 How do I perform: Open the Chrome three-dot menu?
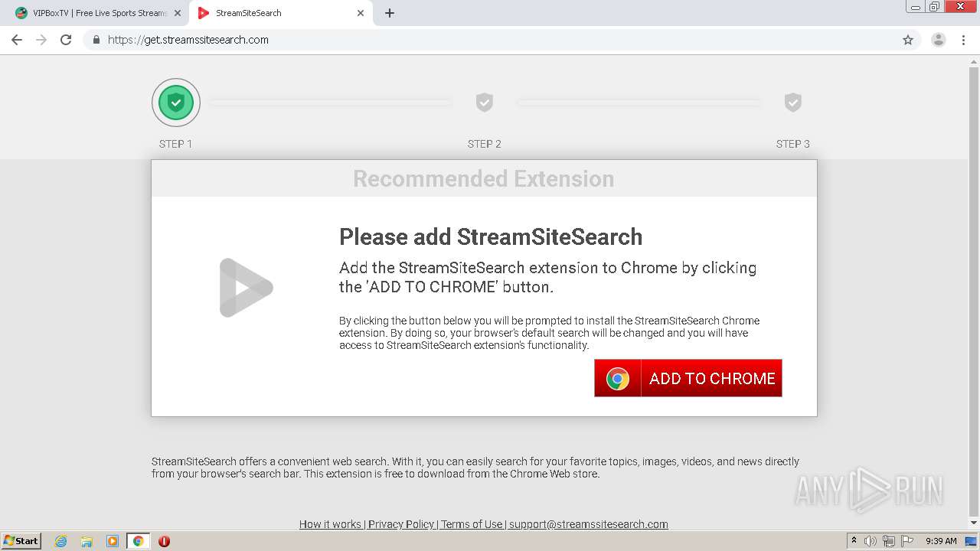(962, 40)
